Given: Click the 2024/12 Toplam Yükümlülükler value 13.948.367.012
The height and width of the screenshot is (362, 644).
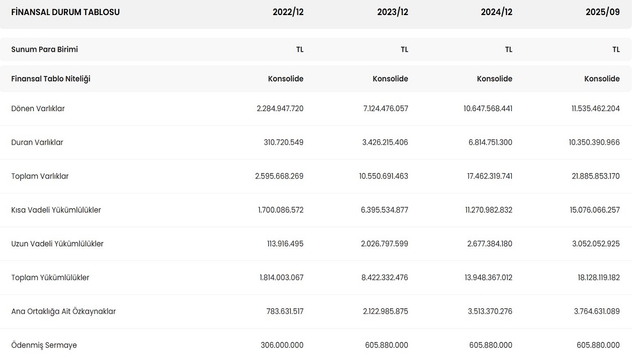Looking at the screenshot, I should coord(488,278).
